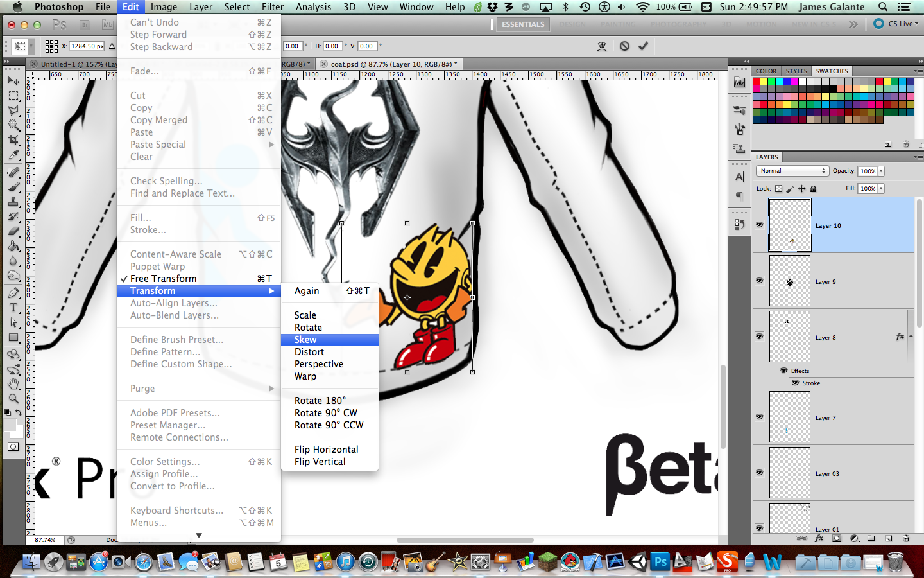Open the Filter menu
The width and height of the screenshot is (924, 578).
point(273,7)
